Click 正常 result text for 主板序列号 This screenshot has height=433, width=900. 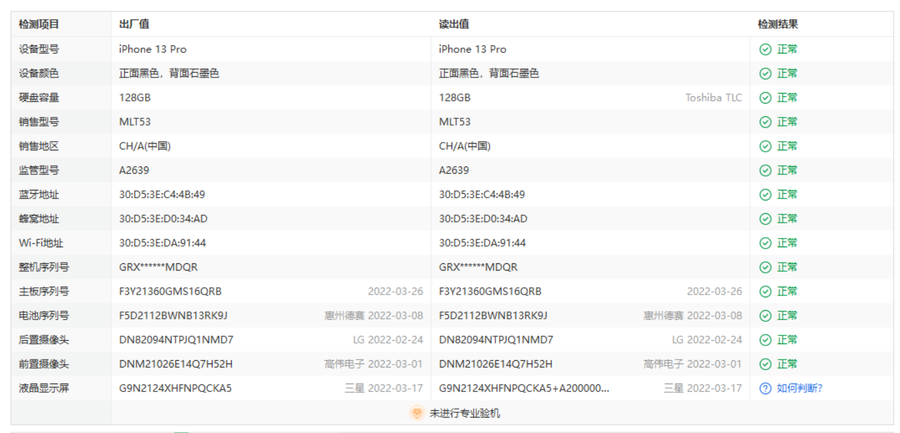(787, 292)
